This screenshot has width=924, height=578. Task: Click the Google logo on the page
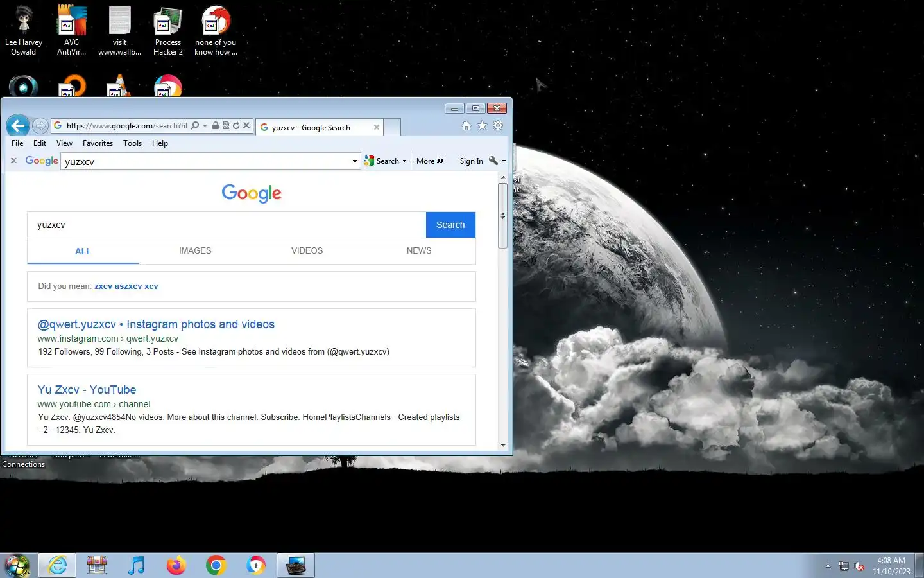tap(252, 193)
